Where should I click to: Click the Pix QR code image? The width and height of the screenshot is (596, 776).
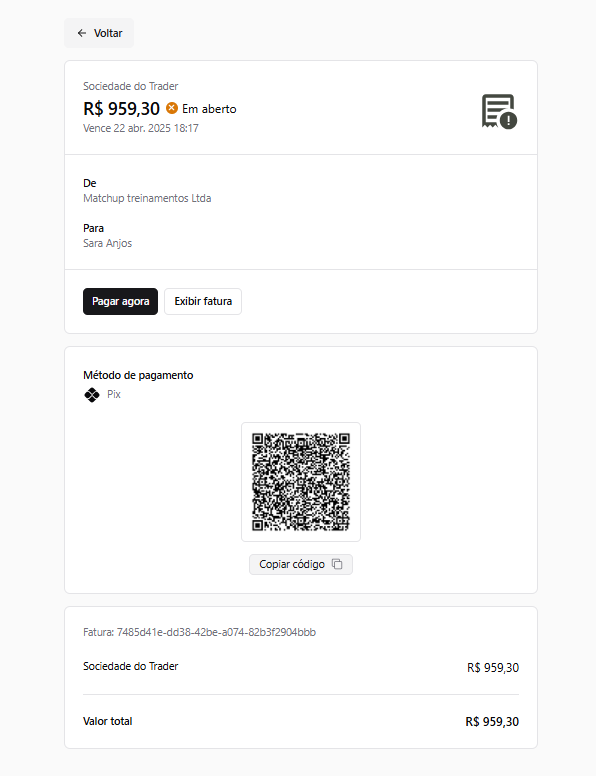tap(301, 482)
